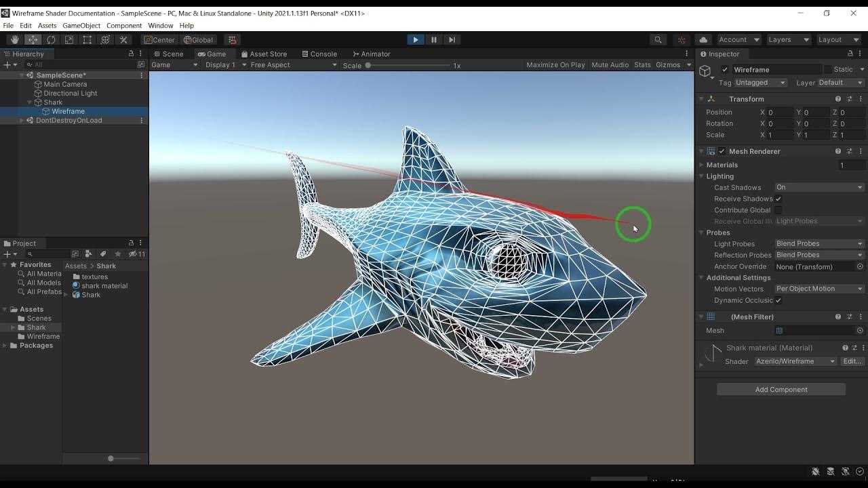Open the Cast Shadows dropdown
The width and height of the screenshot is (868, 488).
point(819,187)
